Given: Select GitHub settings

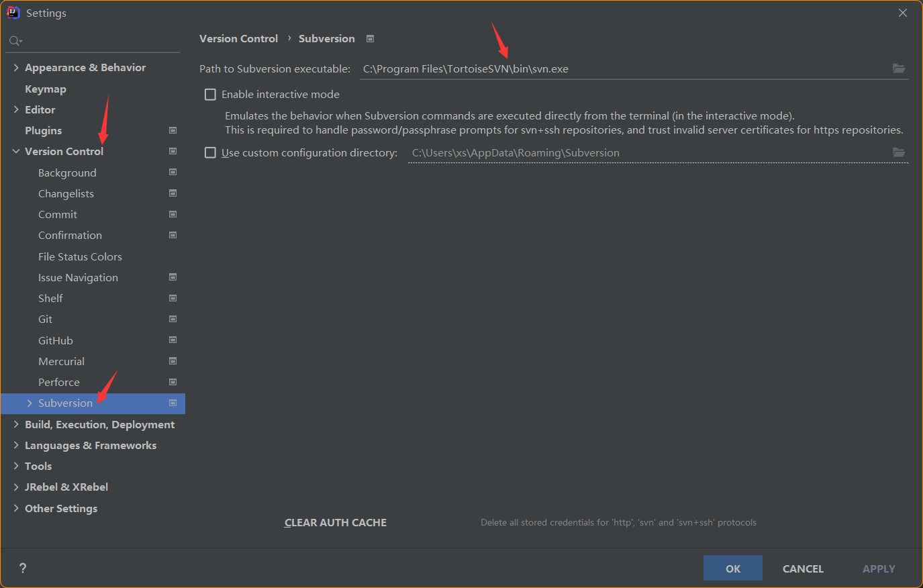Looking at the screenshot, I should pos(56,340).
